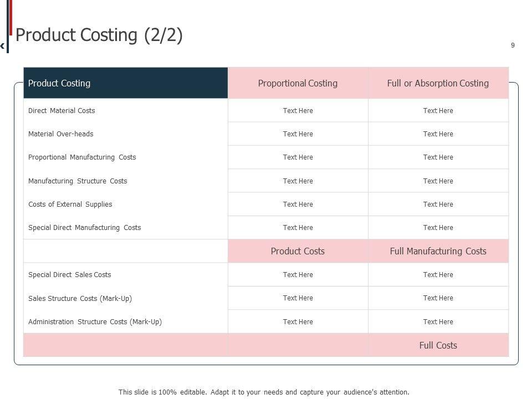Click the footer text about editable slide

tap(264, 392)
